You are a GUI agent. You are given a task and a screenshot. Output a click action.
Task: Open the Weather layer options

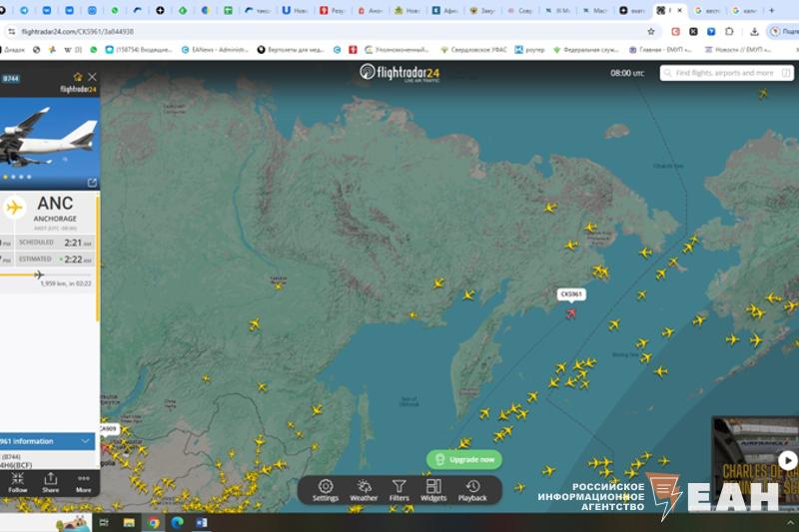364,489
